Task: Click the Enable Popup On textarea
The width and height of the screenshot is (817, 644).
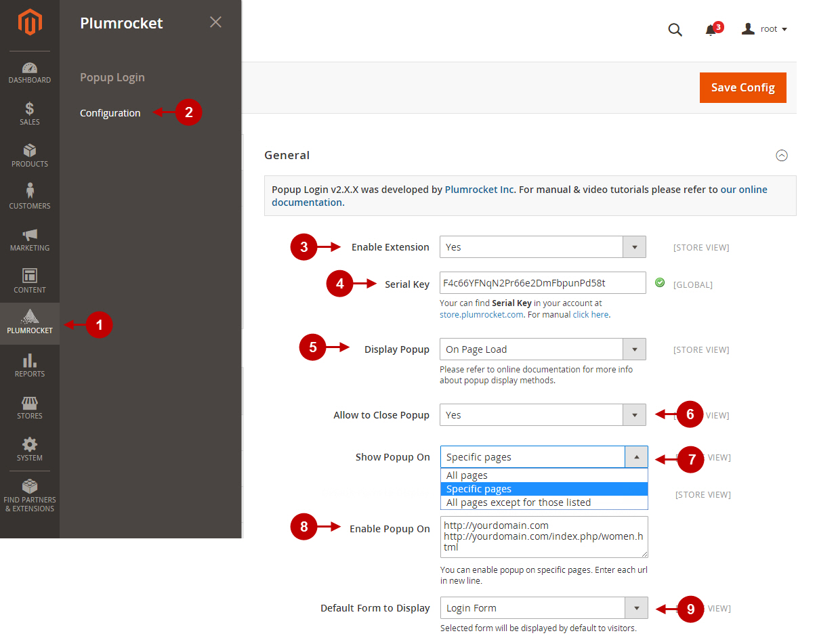Action: 544,537
